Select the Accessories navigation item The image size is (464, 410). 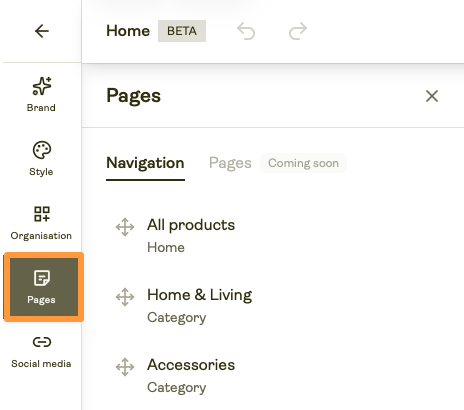coord(191,365)
